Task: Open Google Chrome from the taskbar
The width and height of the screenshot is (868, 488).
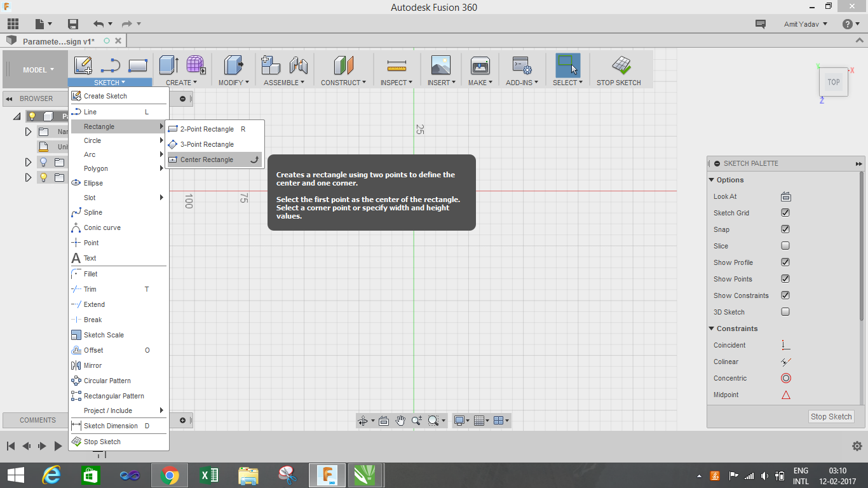Action: tap(169, 475)
